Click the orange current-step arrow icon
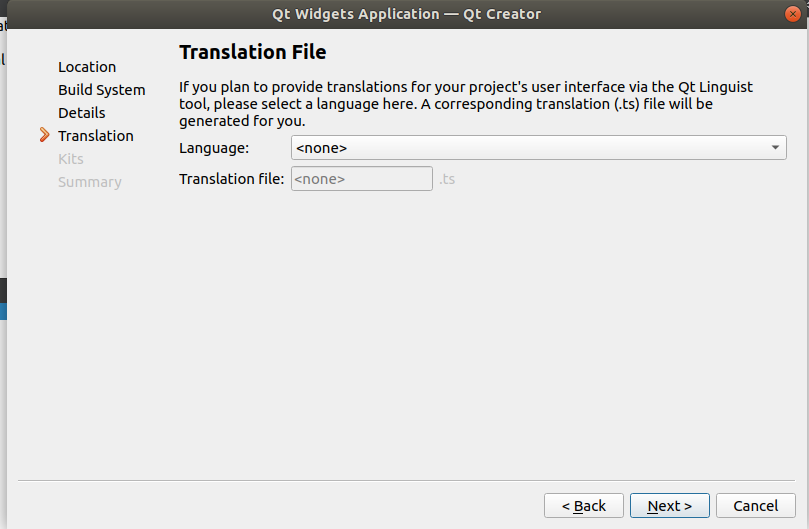 (x=45, y=135)
